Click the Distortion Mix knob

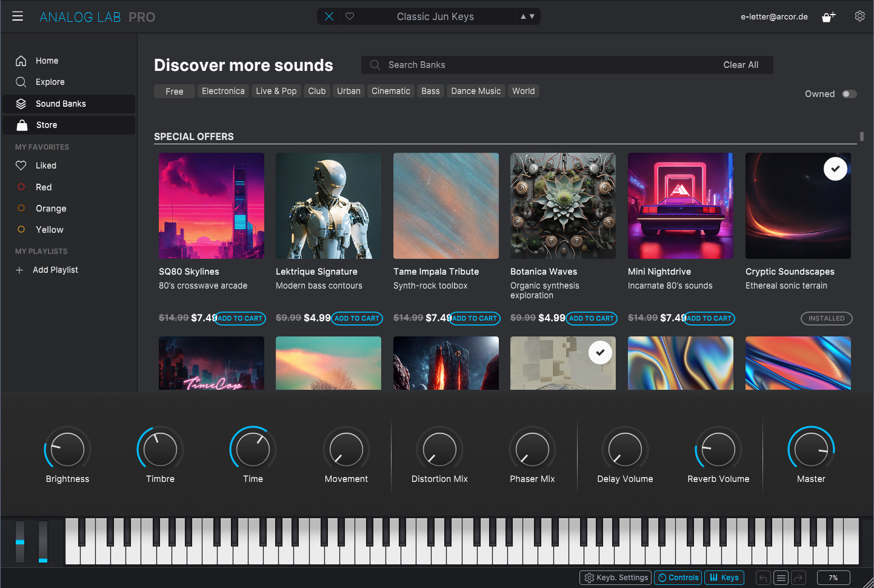pos(439,449)
